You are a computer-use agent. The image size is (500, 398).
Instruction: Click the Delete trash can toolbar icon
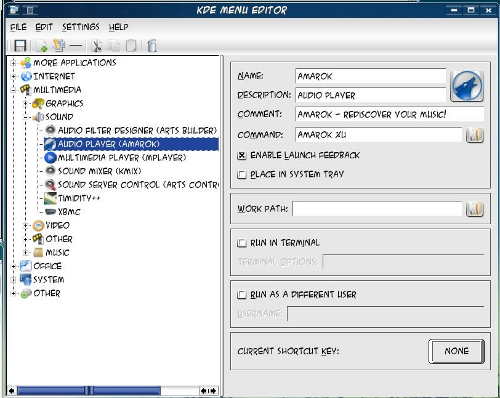tap(152, 46)
